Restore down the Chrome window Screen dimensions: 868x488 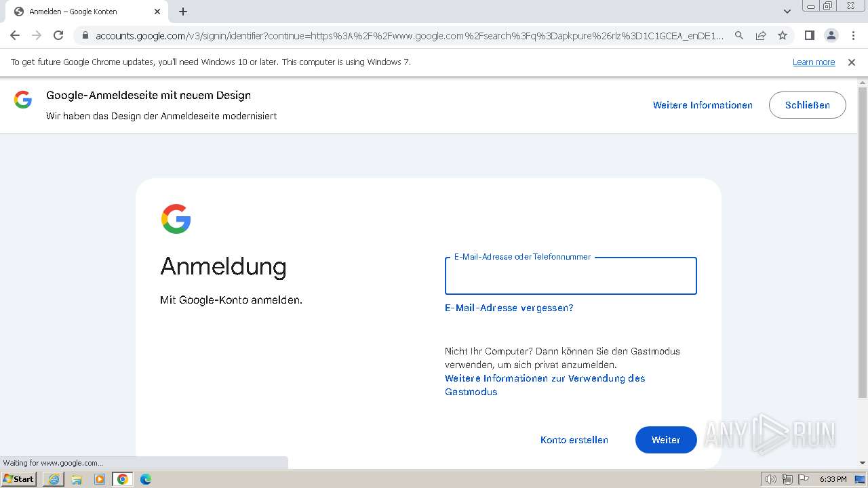click(x=828, y=5)
